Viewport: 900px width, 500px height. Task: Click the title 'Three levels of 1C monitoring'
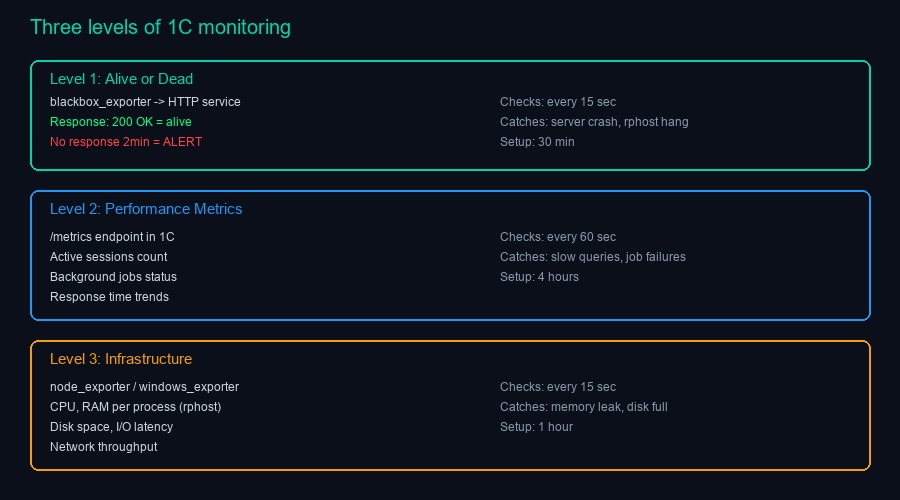coord(160,27)
